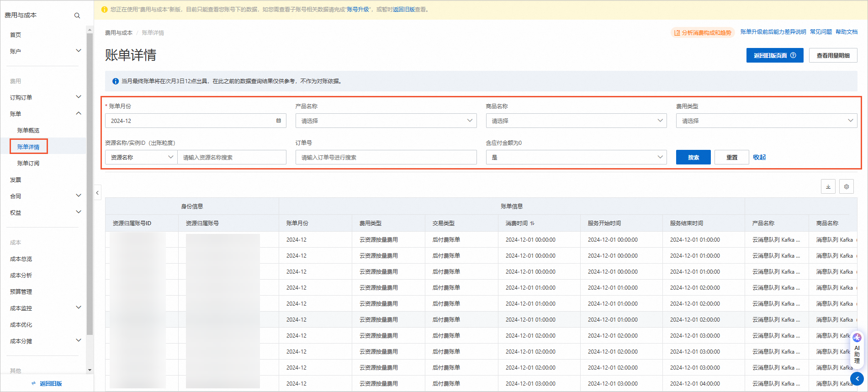Image resolution: width=868 pixels, height=392 pixels.
Task: Click the 产品名称 table column header
Action: click(x=777, y=223)
